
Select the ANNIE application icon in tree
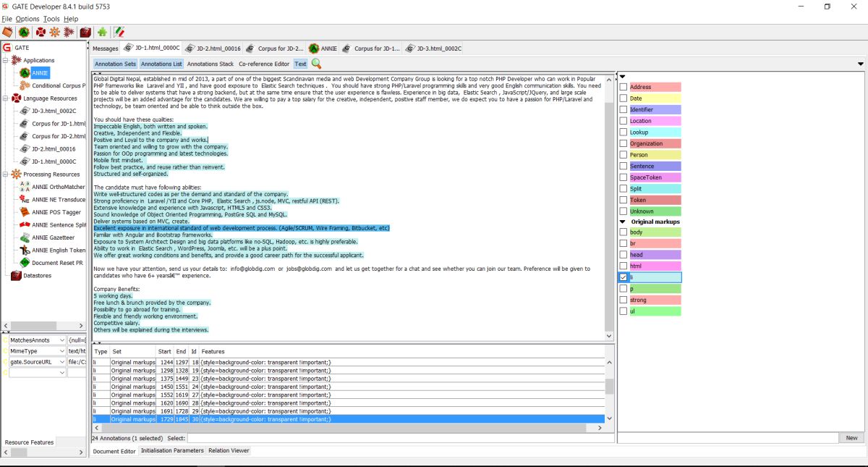tap(25, 73)
